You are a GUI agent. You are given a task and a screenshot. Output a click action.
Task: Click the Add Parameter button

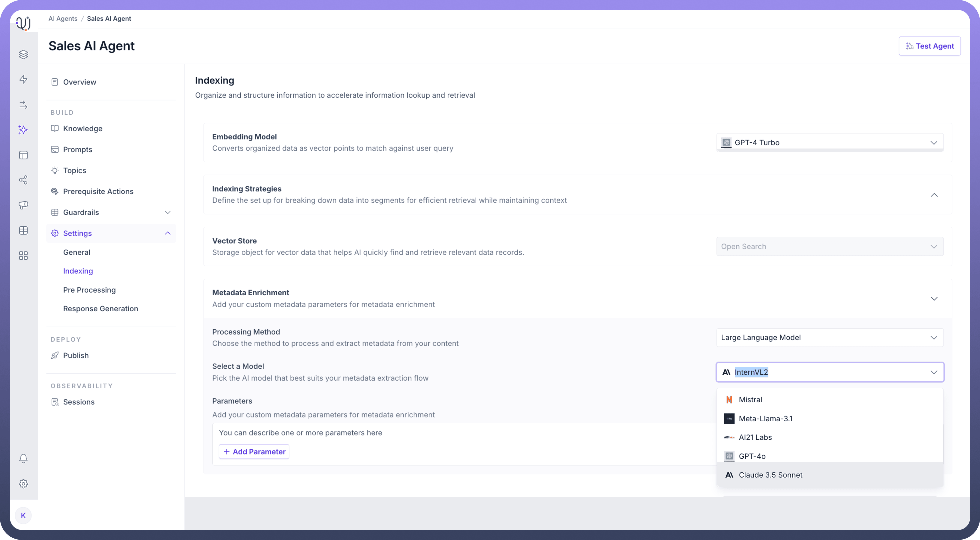click(254, 452)
